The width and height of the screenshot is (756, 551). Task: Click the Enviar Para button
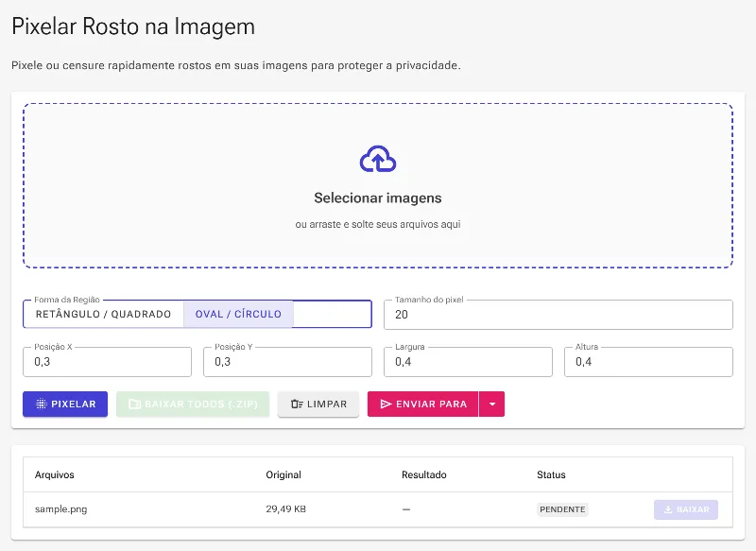pos(422,404)
